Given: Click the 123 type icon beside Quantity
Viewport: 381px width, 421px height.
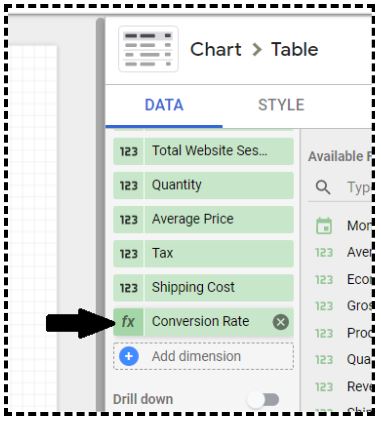Looking at the screenshot, I should tap(128, 185).
